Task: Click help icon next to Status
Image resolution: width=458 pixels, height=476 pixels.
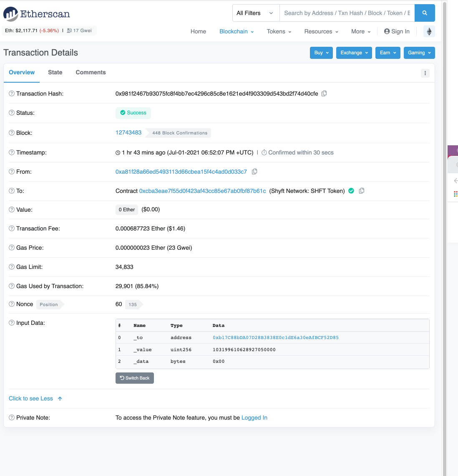Action: point(12,113)
